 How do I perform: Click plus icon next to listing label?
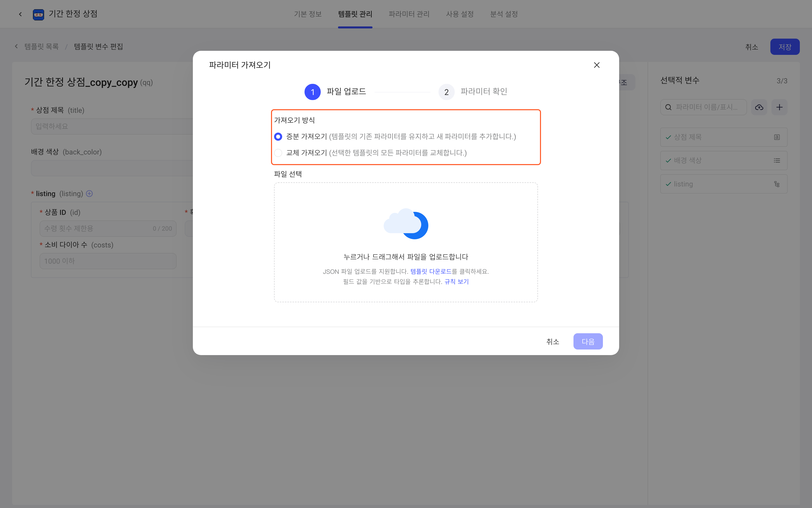(89, 194)
